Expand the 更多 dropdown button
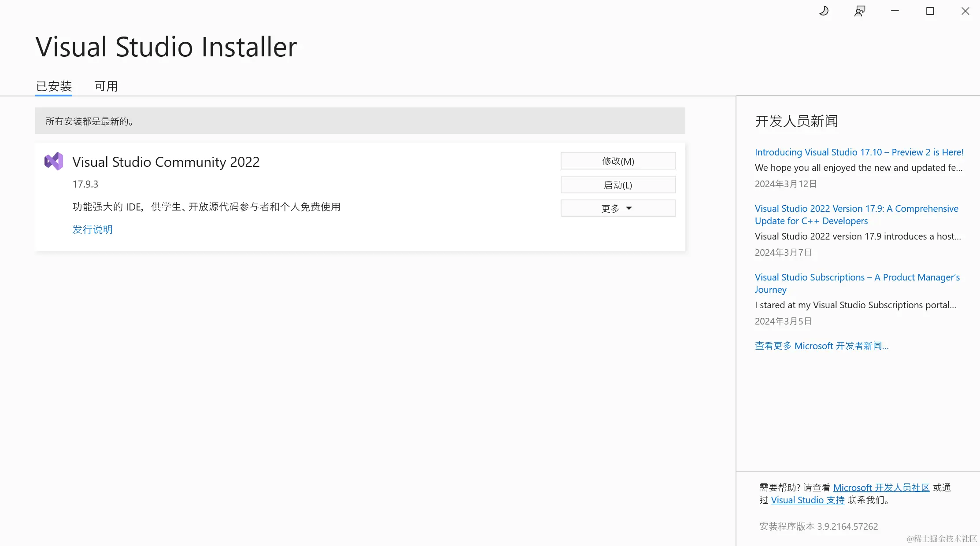The height and width of the screenshot is (546, 980). pyautogui.click(x=618, y=208)
